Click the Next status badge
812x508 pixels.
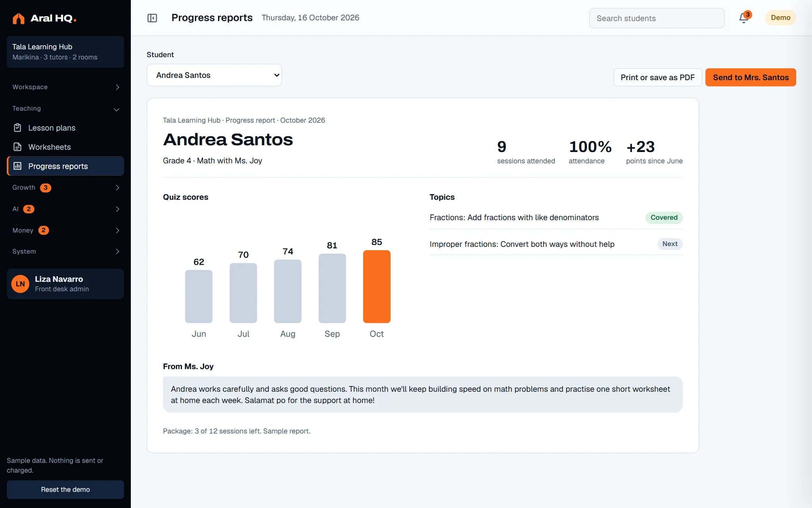pos(670,244)
